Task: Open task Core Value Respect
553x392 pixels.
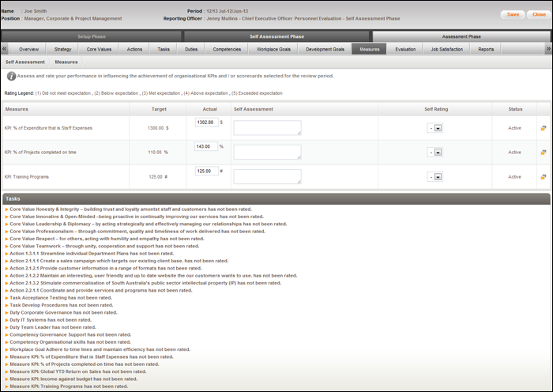Action: [107, 239]
